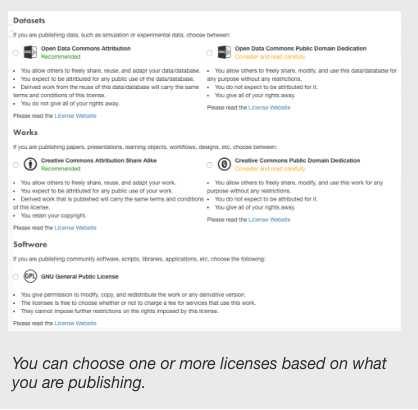Click the Creative Commons zero icon
The height and width of the screenshot is (410, 418).
pos(224,164)
